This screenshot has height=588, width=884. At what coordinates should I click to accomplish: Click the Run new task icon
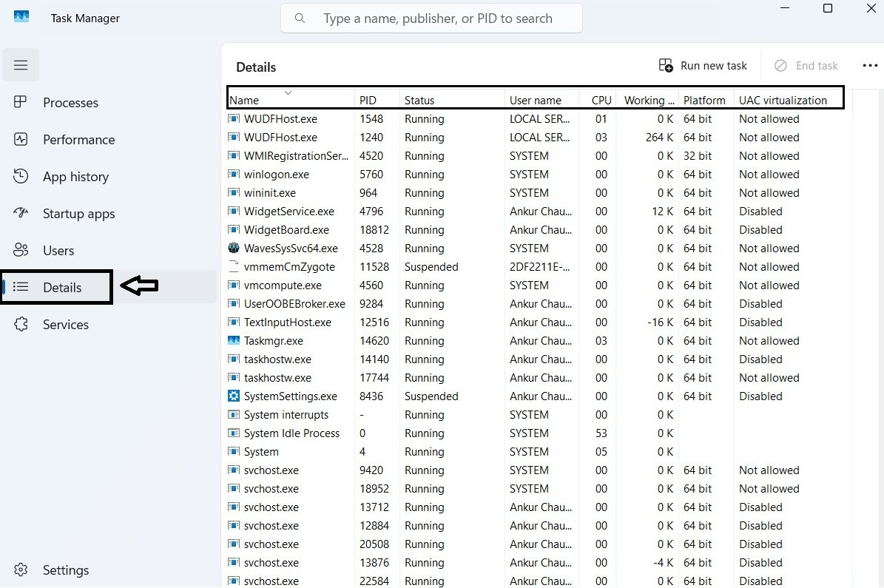click(x=666, y=65)
